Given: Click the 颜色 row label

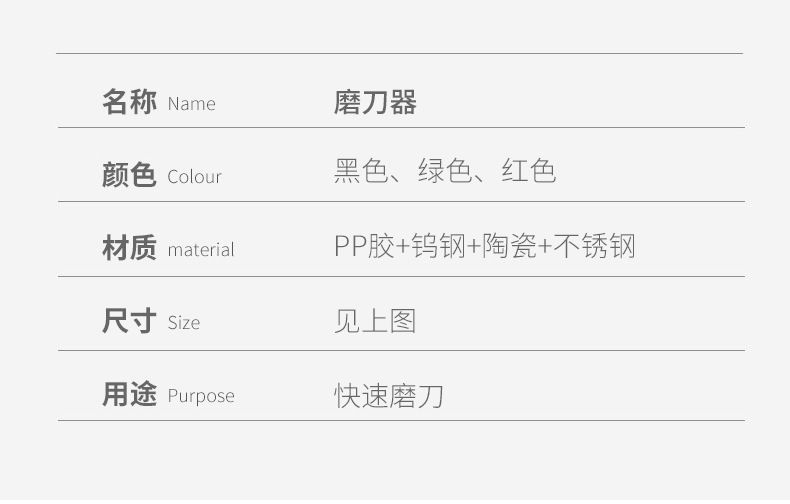Looking at the screenshot, I should (x=129, y=175).
